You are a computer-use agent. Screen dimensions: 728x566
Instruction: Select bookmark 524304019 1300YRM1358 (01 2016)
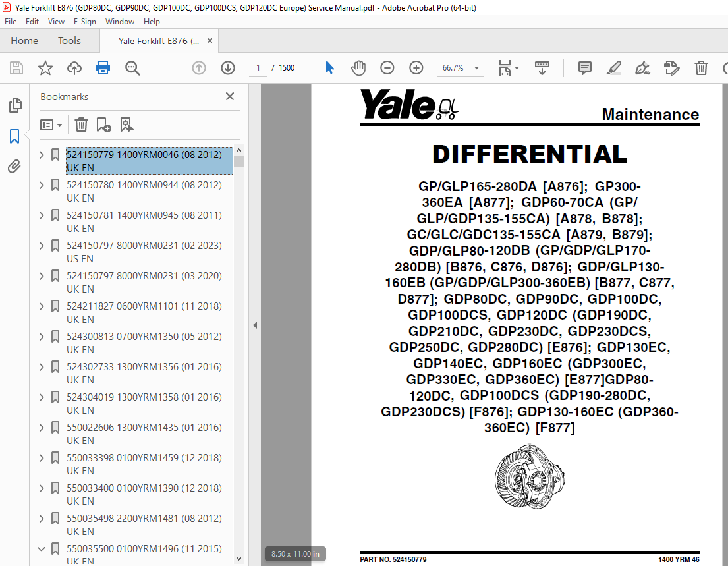coord(144,403)
